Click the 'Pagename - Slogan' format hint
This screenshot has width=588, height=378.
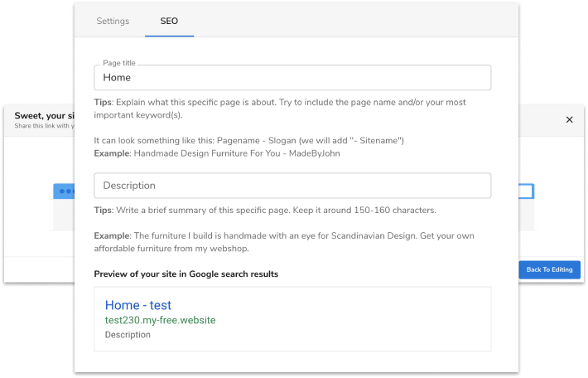[248, 141]
